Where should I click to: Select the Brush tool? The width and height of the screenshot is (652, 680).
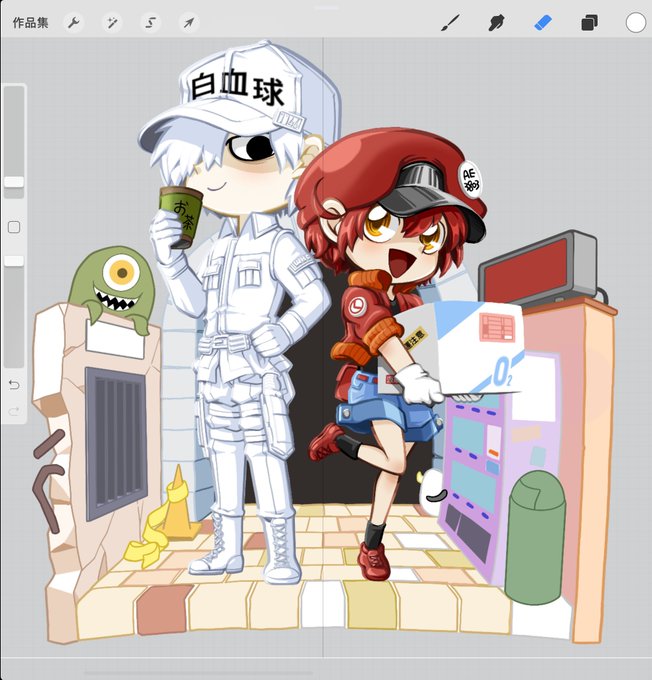(x=450, y=23)
